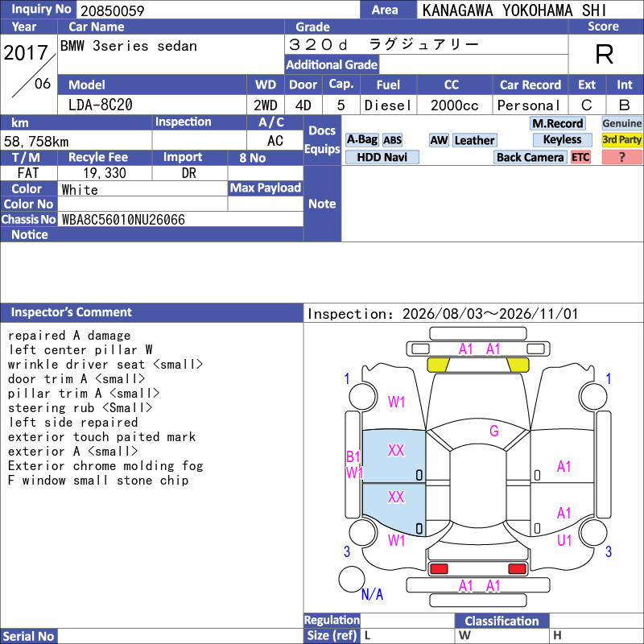Select the Leather equipment badge
Viewport: 644px width, 644px height.
(x=474, y=140)
